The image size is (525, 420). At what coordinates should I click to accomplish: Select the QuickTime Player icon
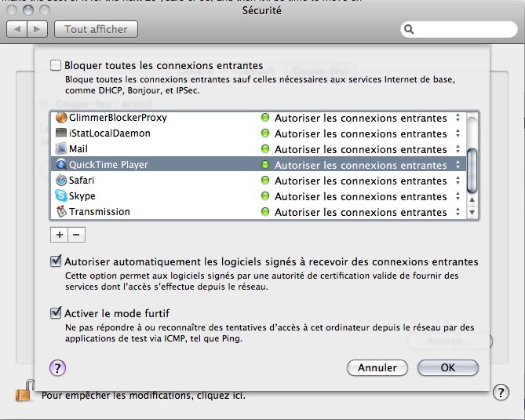coord(61,164)
